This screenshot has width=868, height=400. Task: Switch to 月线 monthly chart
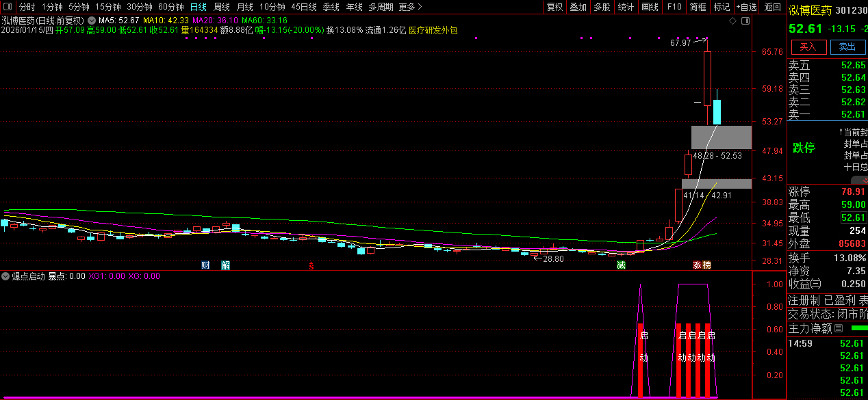(x=244, y=7)
